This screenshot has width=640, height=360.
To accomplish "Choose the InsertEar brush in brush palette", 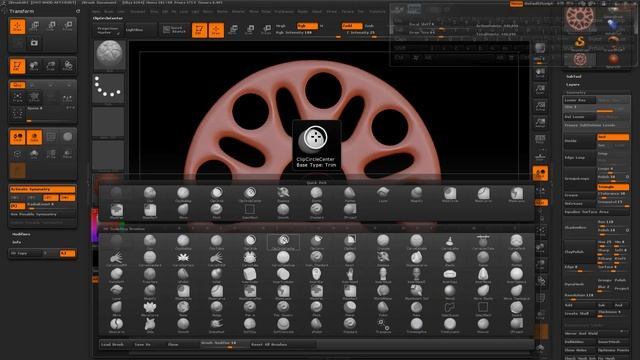I will [316, 275].
